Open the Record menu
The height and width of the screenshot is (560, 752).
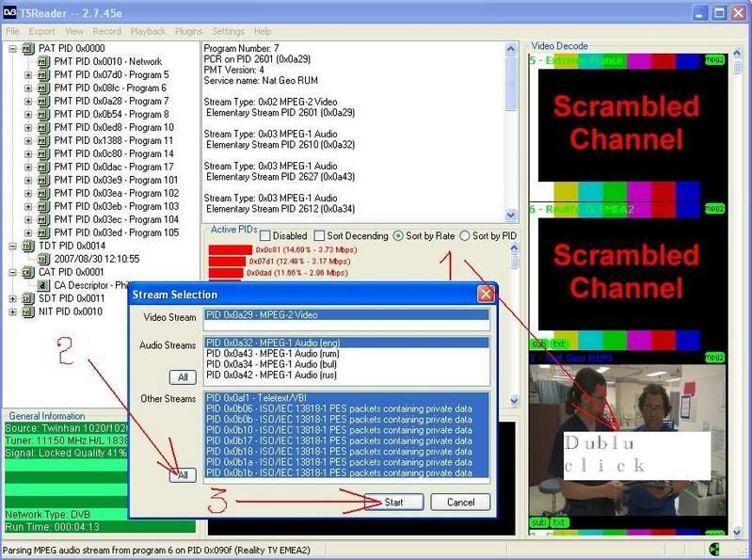coord(106,31)
